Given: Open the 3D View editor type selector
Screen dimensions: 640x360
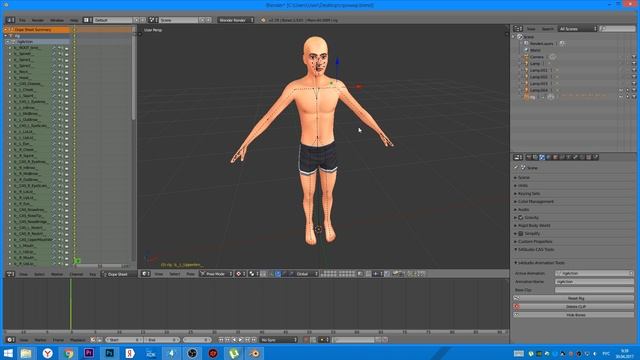Looking at the screenshot, I should click(x=146, y=274).
